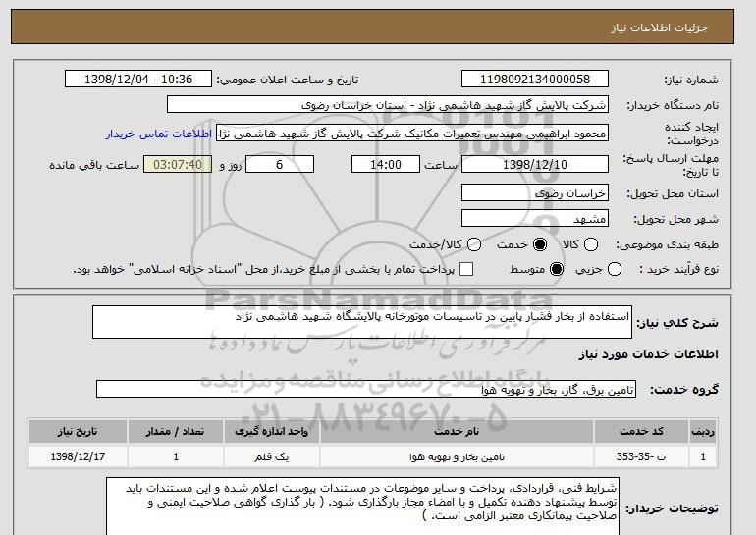The height and width of the screenshot is (535, 756).
Task: Click the response deadline date 1398/12/10 field
Action: [535, 164]
